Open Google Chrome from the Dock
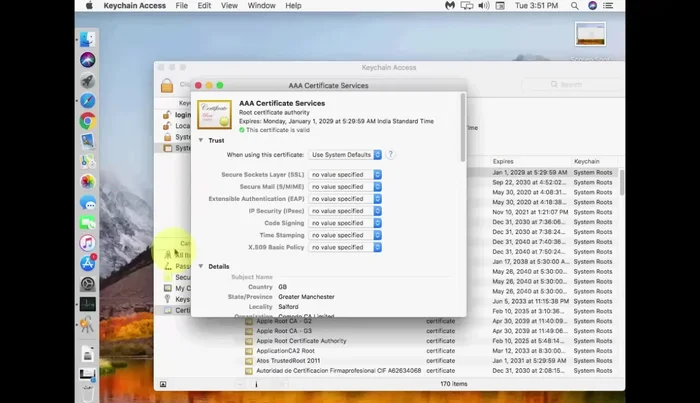 [x=88, y=121]
